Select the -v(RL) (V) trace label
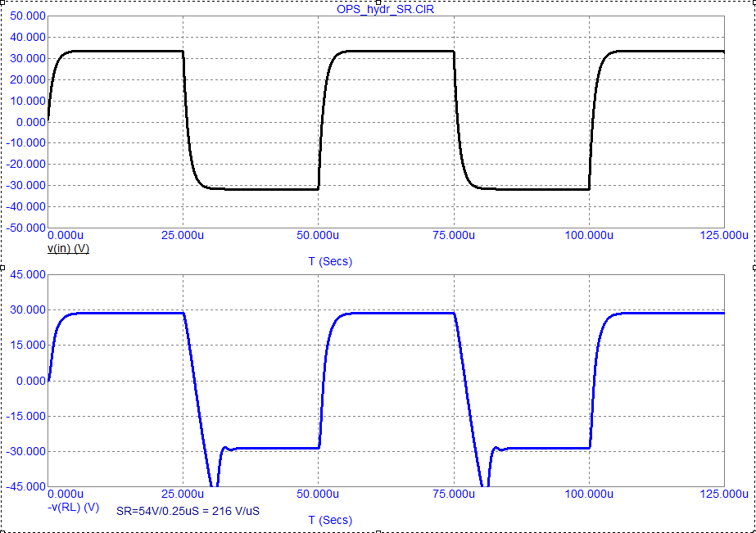Image resolution: width=756 pixels, height=533 pixels. click(x=73, y=507)
